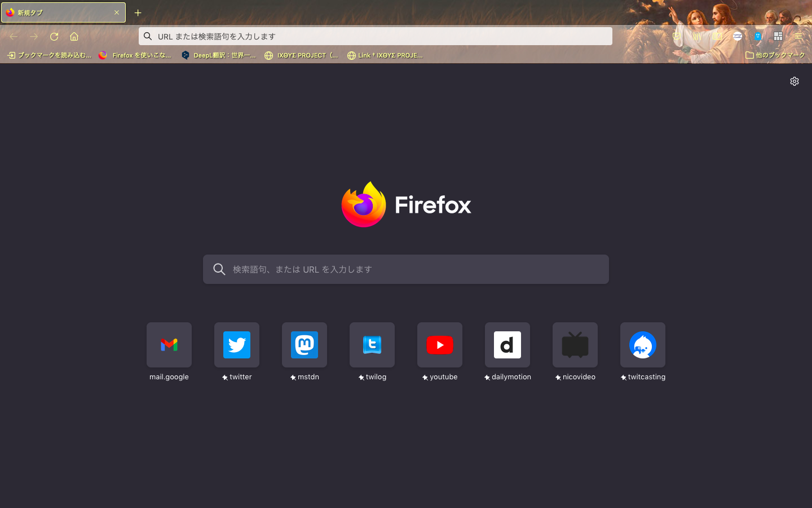Open the home page
The width and height of the screenshot is (812, 508).
point(74,37)
